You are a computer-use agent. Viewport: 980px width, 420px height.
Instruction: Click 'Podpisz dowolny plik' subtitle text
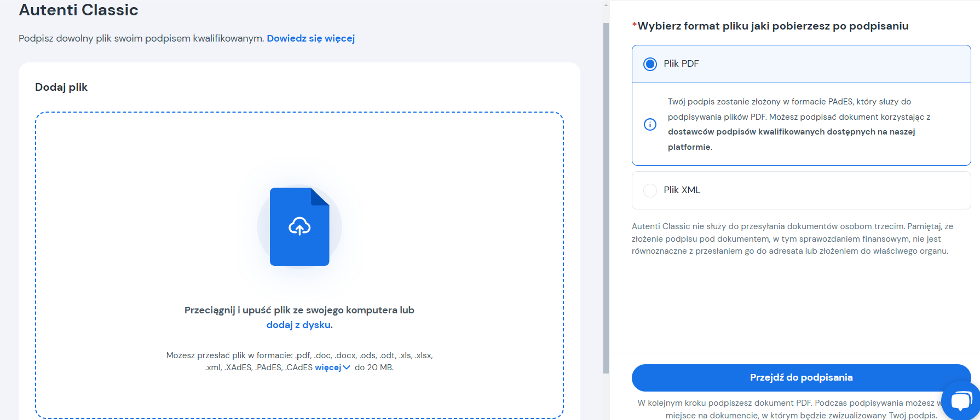pos(141,38)
